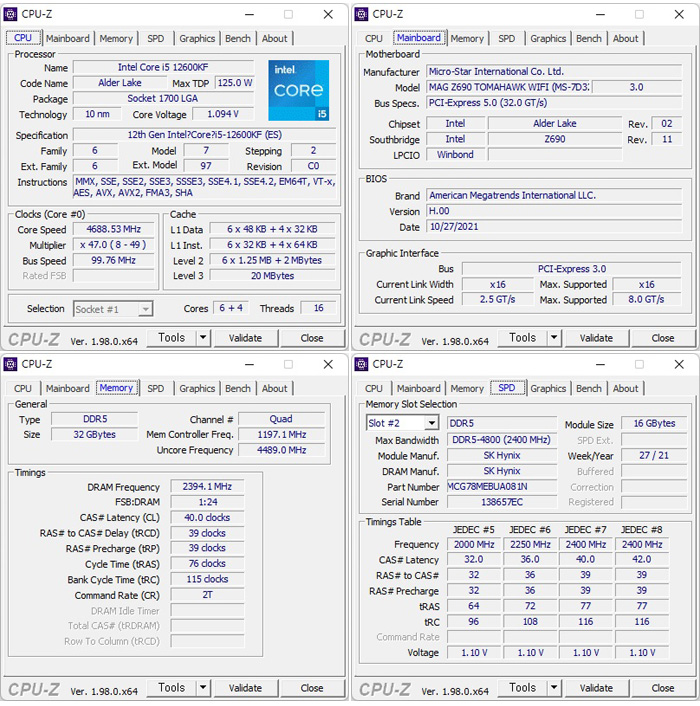Click the Uncore Frequency 4489.0 MHz value
700x706 pixels.
pyautogui.click(x=282, y=450)
